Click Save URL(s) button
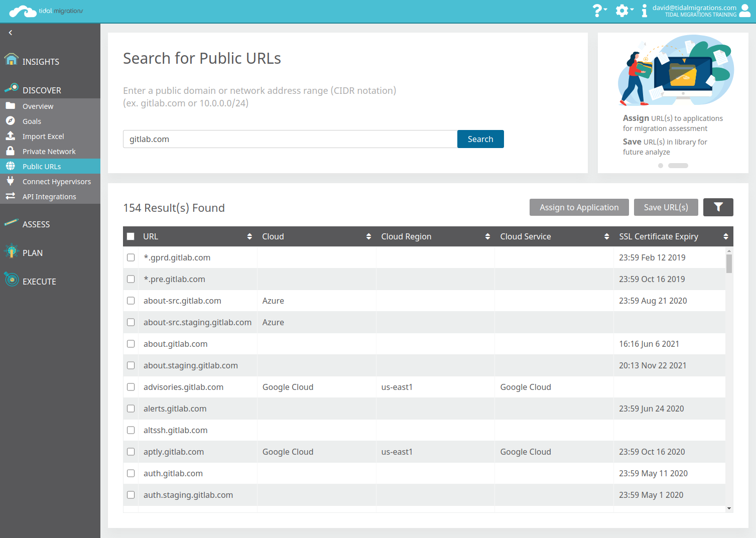The width and height of the screenshot is (756, 538). point(666,207)
